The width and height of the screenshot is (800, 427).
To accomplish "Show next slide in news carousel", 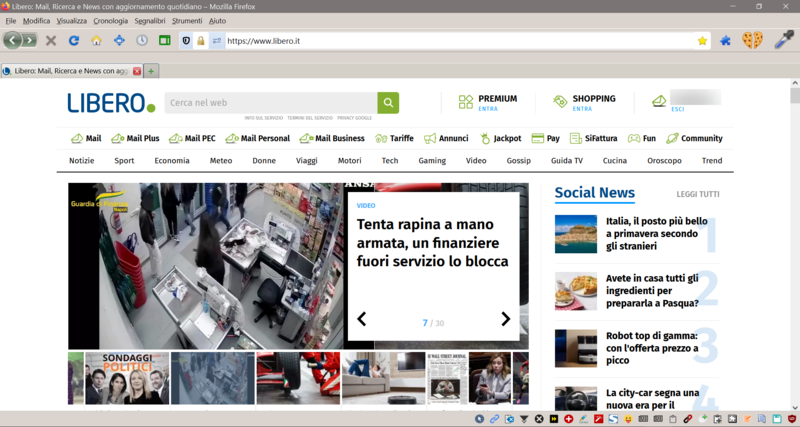I will [x=506, y=319].
